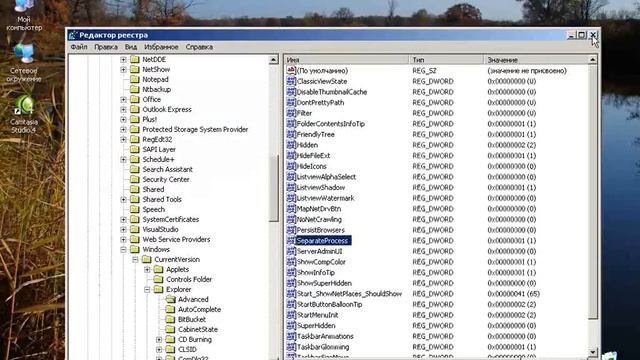The image size is (640, 360).
Task: Sort values by the Имя column header
Action: click(346, 60)
